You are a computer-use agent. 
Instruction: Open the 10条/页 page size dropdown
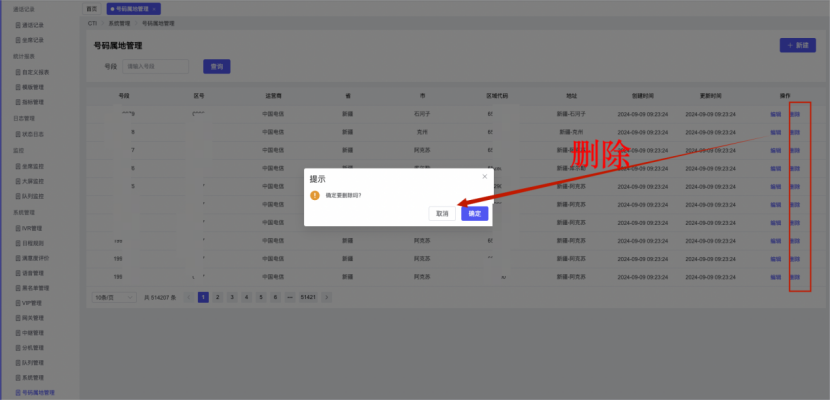[109, 297]
